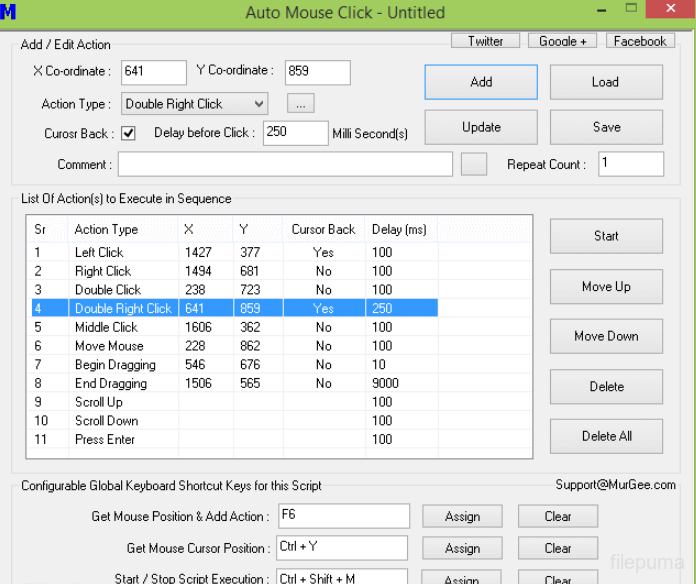Clear the F6 Get Mouse Position shortcut
This screenshot has width=696, height=584.
pos(557,517)
